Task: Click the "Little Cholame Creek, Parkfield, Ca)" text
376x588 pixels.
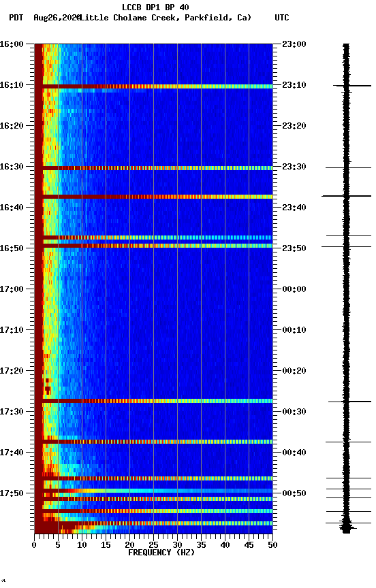Action: click(x=166, y=18)
